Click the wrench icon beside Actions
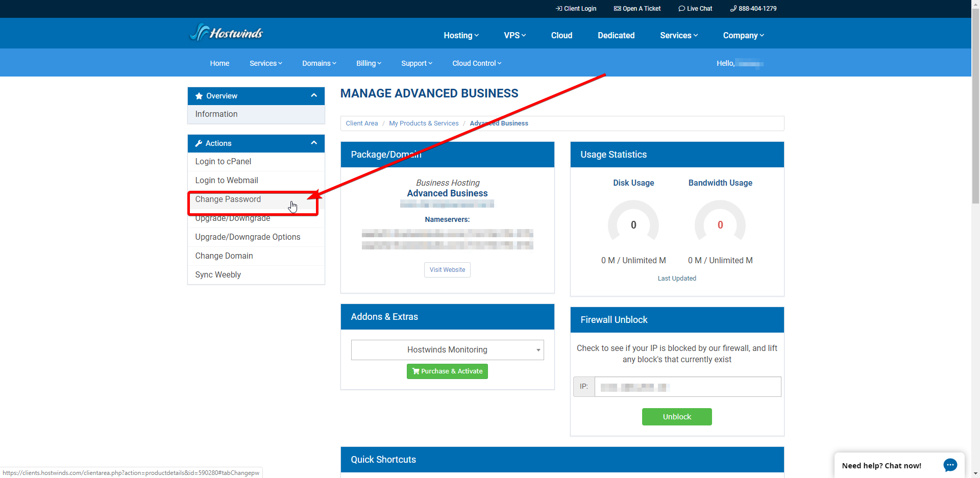This screenshot has height=478, width=980. click(199, 143)
